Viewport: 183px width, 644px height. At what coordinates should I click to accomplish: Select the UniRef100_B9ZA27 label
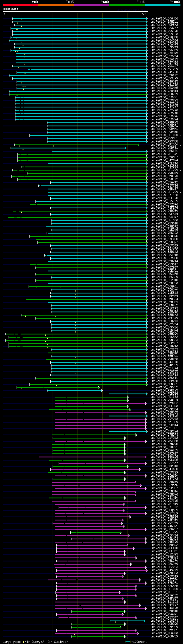coord(164,453)
